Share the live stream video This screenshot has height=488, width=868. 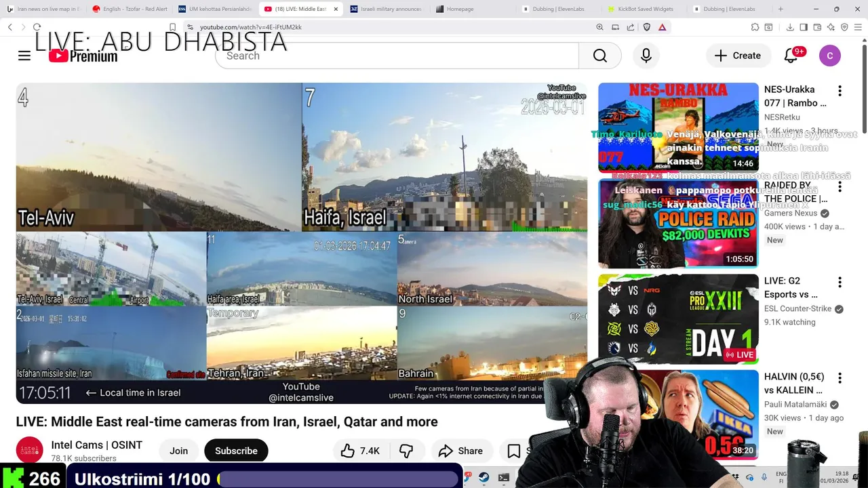tap(460, 451)
